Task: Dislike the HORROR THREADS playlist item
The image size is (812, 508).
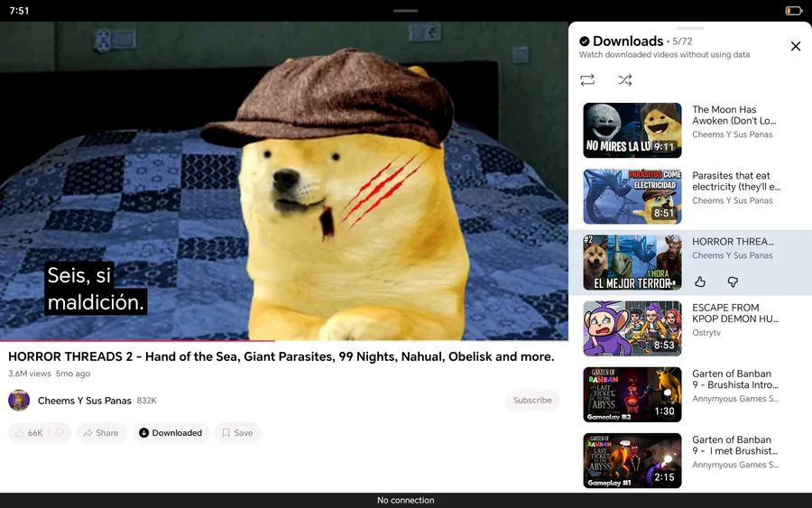Action: tap(733, 282)
